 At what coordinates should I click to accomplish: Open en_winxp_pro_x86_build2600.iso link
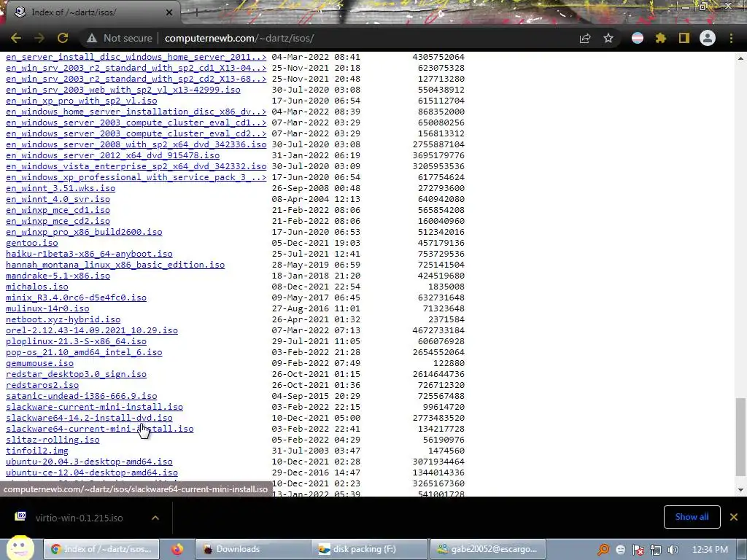pos(84,232)
